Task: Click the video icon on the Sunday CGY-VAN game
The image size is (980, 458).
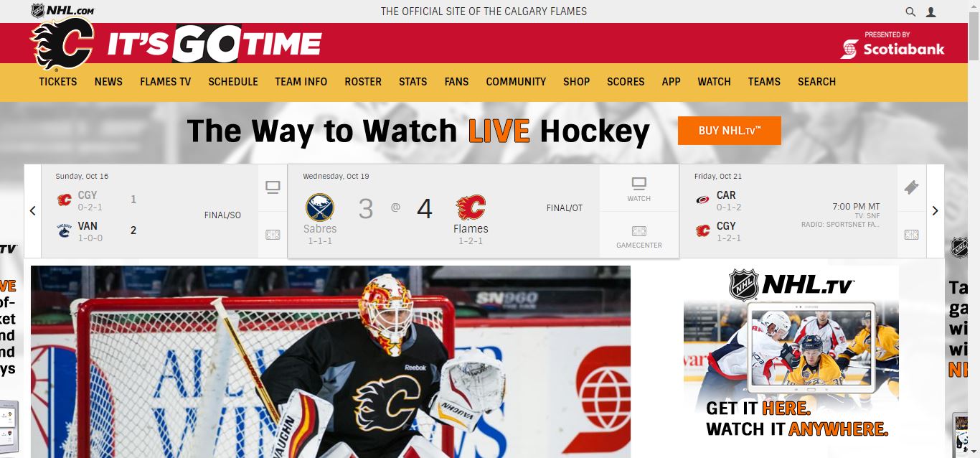Action: 273,188
